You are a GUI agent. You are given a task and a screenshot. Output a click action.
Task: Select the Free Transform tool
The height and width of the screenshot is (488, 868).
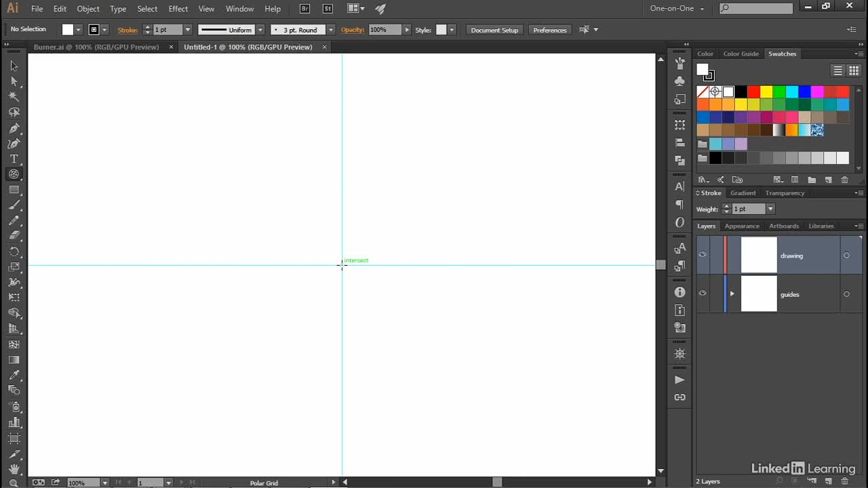14,297
